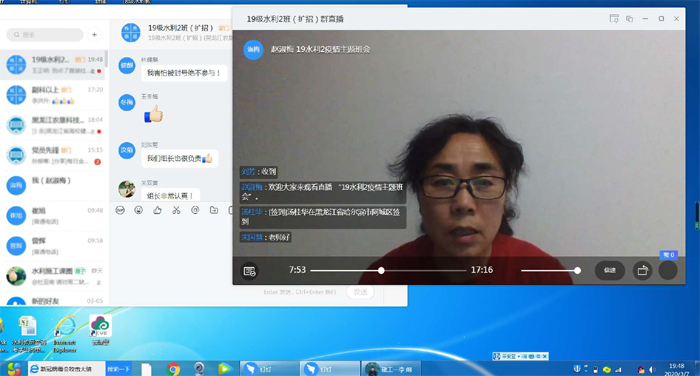Image resolution: width=700 pixels, height=376 pixels.
Task: Click the Chrome icon on the taskbar
Action: pos(174,369)
